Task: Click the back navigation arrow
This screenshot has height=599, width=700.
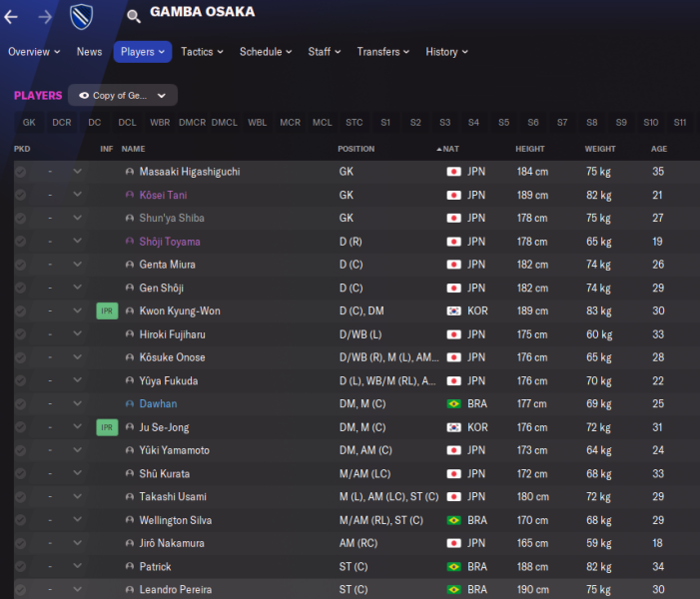Action: click(x=16, y=15)
